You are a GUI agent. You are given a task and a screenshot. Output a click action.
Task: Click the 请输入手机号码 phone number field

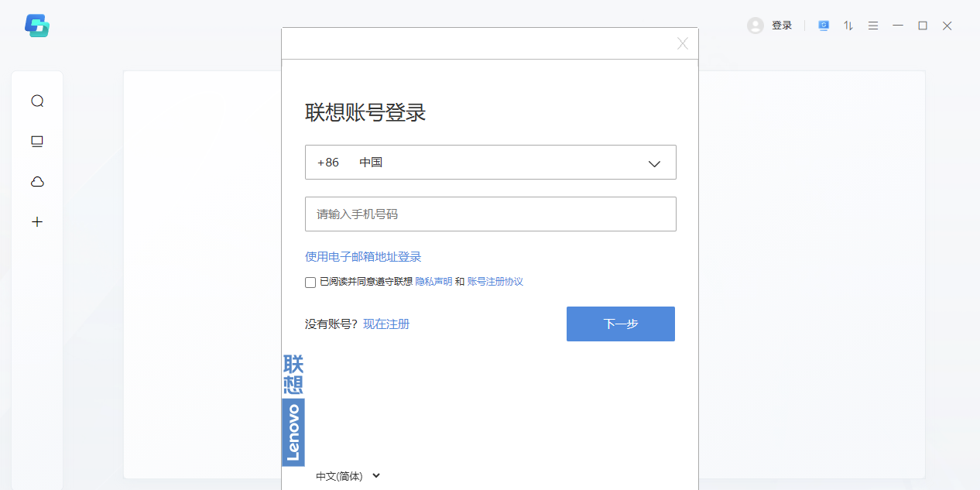click(491, 214)
